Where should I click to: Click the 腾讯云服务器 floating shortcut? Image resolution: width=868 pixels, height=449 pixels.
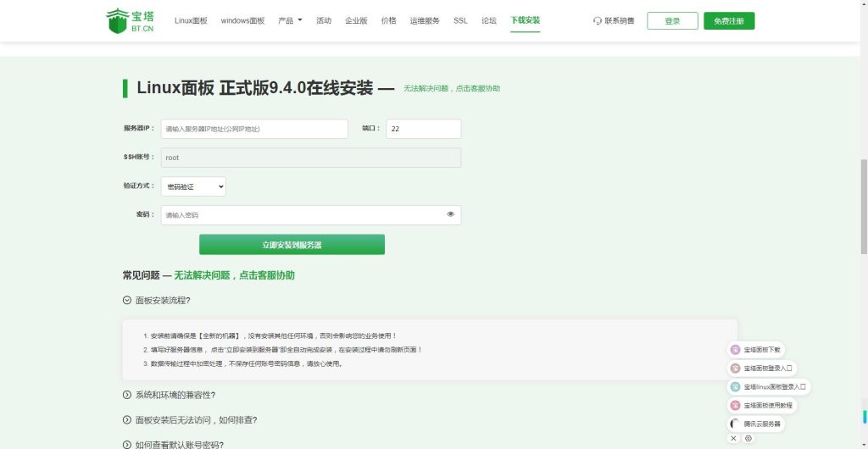click(x=755, y=424)
